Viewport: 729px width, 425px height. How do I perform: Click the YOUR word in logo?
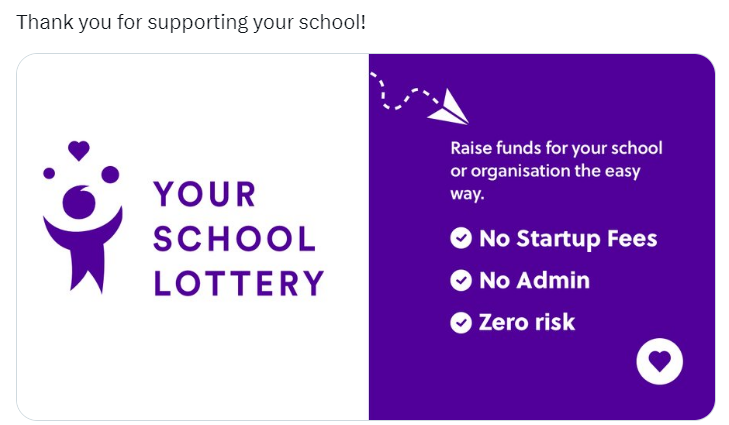click(x=205, y=194)
